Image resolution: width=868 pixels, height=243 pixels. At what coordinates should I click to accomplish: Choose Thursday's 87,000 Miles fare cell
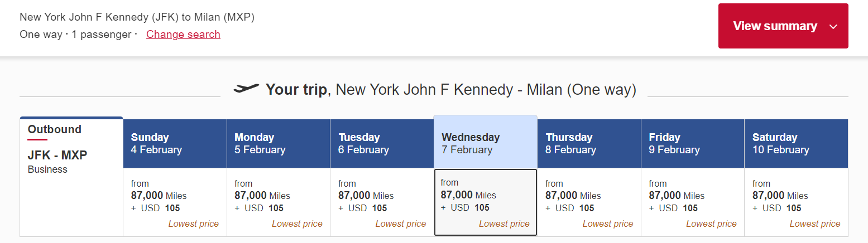coord(589,202)
